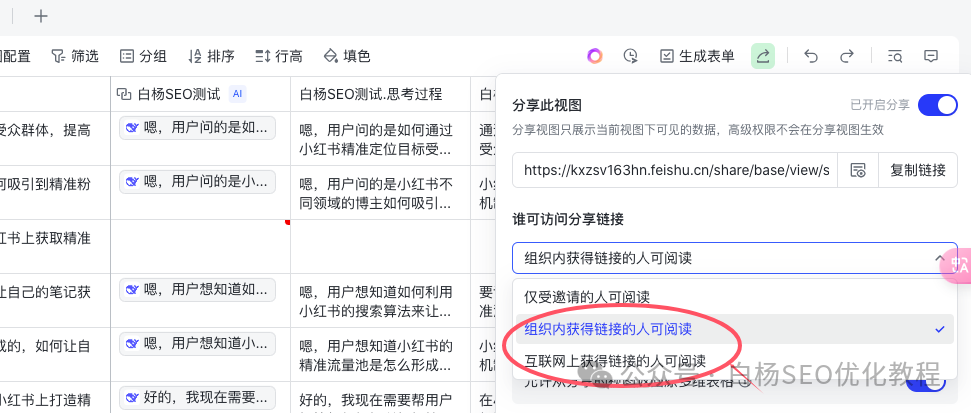Click the 白杨SEO测试.思考过程 column header

click(380, 94)
